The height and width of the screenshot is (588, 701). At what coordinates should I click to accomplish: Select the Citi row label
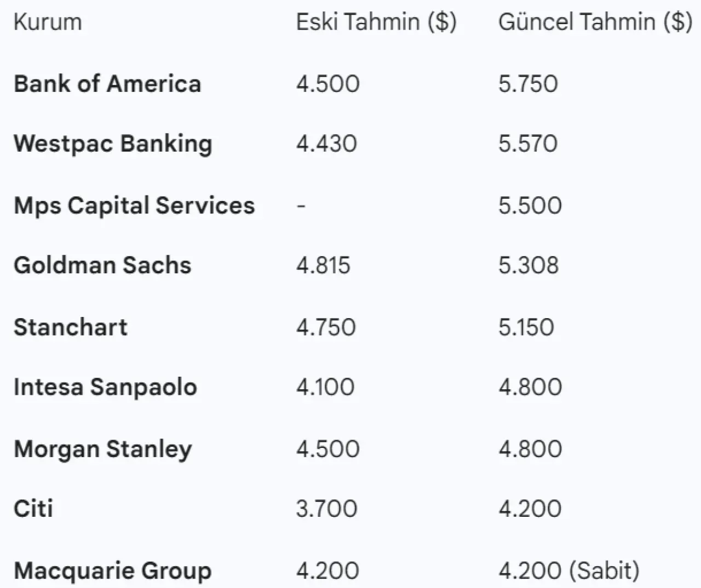[33, 509]
